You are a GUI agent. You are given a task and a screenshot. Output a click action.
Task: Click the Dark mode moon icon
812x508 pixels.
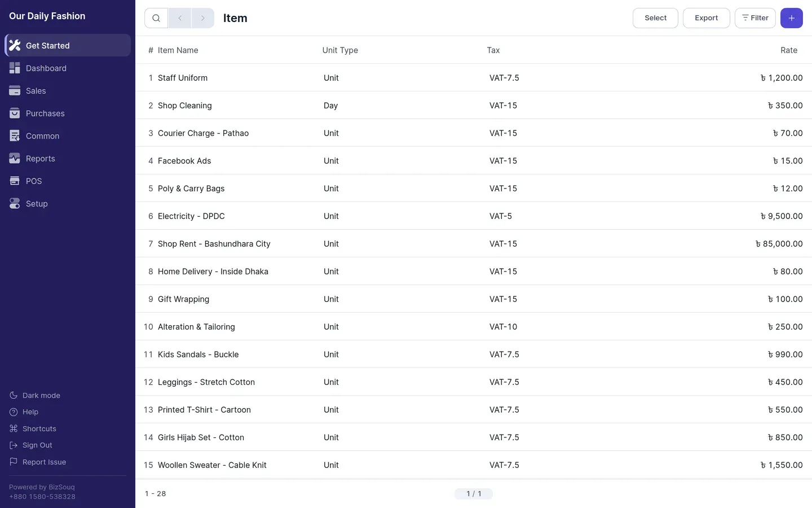pos(14,395)
